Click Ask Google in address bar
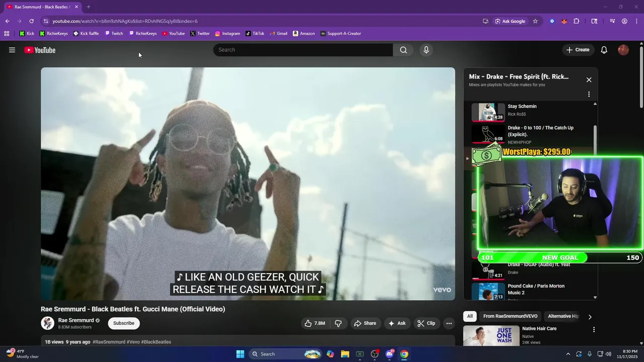644x362 pixels. pyautogui.click(x=510, y=21)
